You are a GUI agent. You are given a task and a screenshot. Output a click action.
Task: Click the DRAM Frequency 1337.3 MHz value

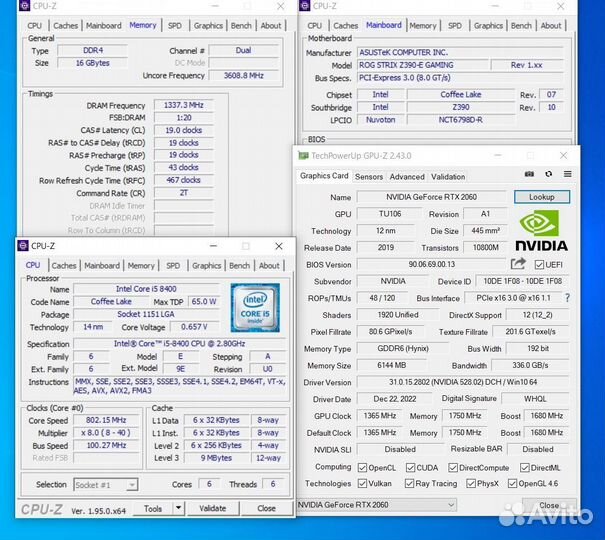[x=183, y=105]
